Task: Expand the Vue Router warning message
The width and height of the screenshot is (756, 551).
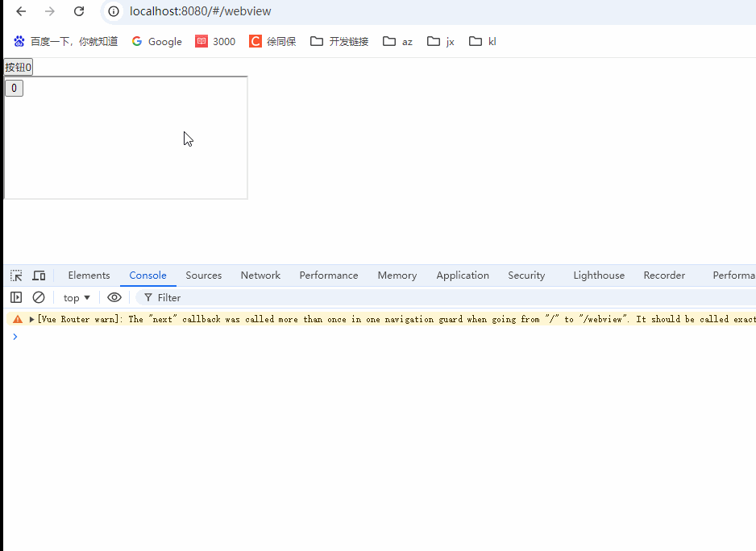Action: point(31,318)
